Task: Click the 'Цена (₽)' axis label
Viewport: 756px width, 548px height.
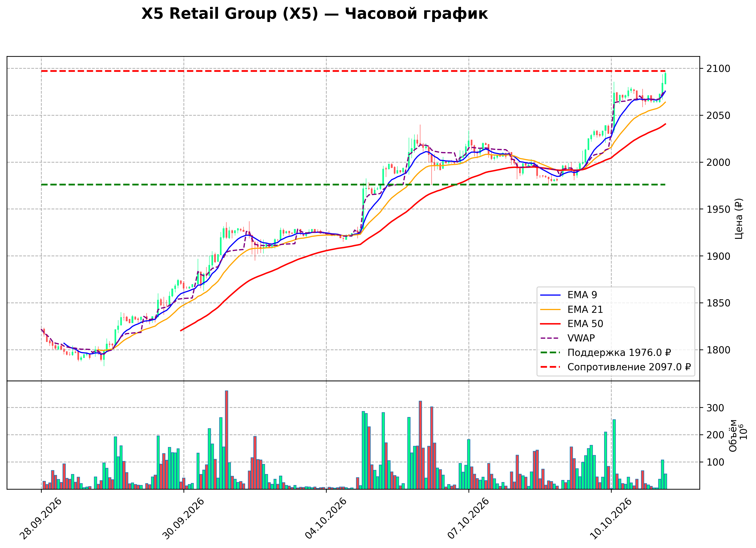Action: (x=739, y=218)
